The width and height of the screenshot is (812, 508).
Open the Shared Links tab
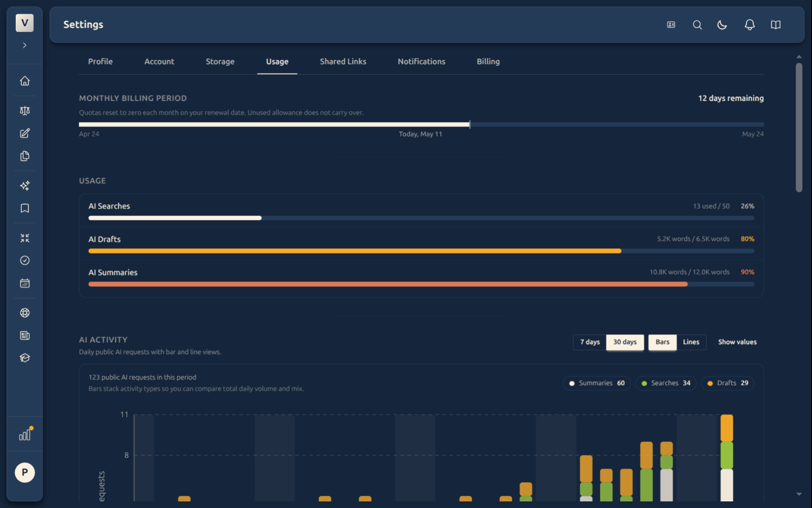coord(343,61)
